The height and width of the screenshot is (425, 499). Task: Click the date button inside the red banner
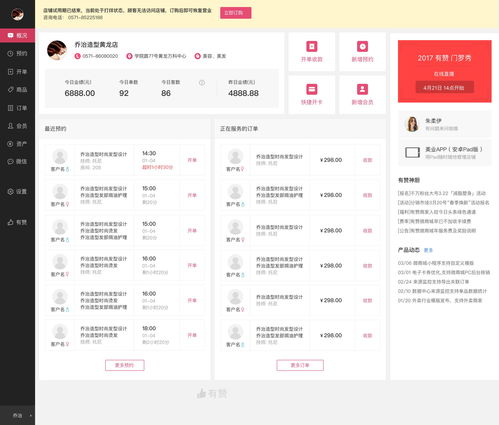[444, 88]
